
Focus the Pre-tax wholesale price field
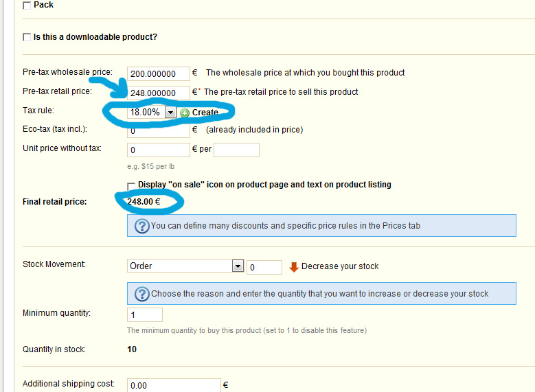159,73
